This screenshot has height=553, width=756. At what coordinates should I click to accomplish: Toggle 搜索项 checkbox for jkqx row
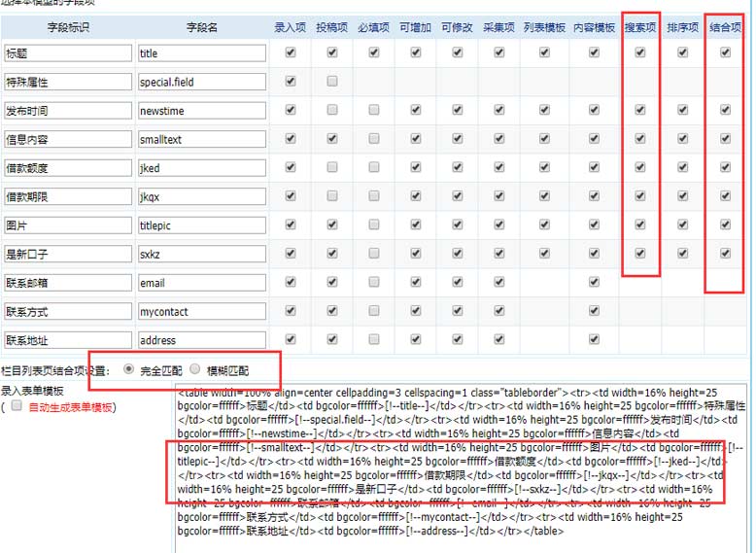[639, 196]
